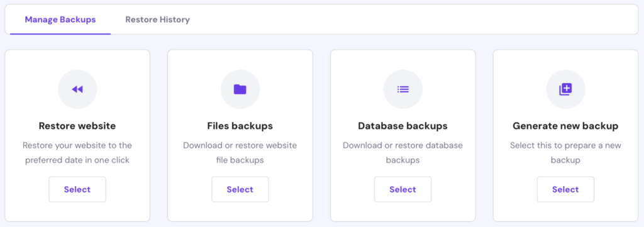The width and height of the screenshot is (644, 227).
Task: Click Select under Restore website
Action: click(77, 189)
